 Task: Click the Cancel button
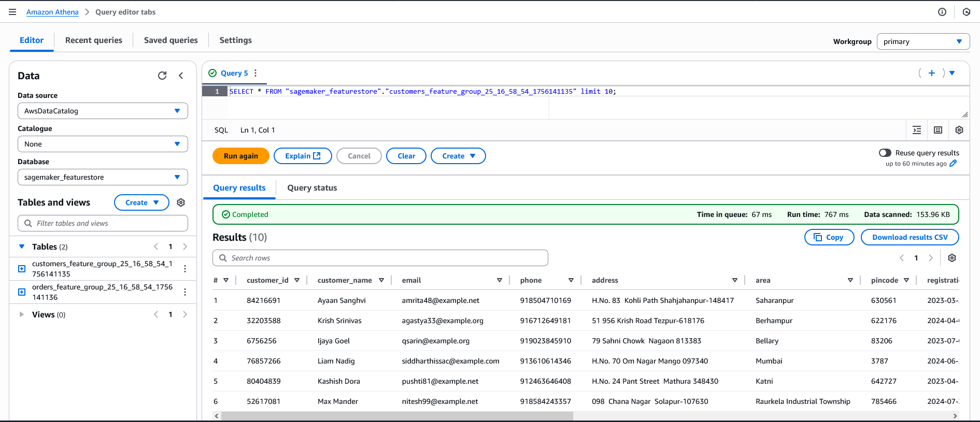tap(359, 156)
